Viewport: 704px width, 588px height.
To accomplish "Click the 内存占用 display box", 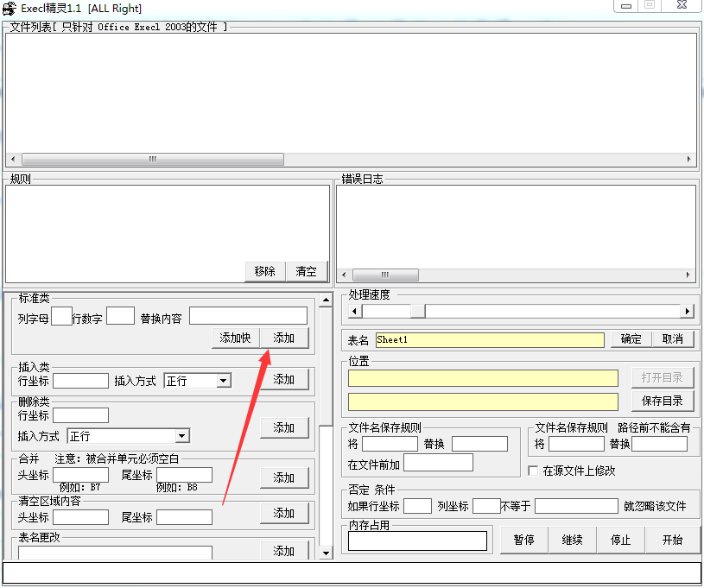I will tap(417, 541).
